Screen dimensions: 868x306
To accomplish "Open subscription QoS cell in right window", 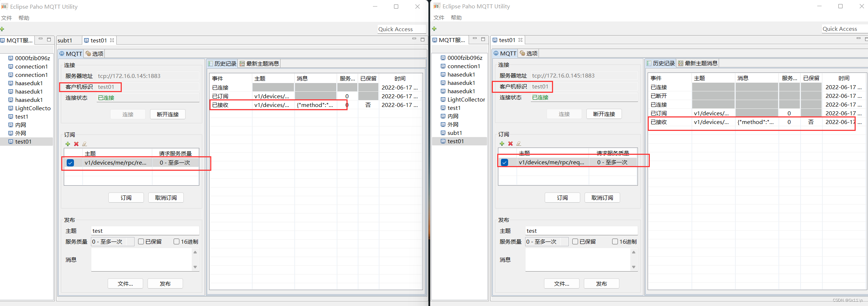I will pos(612,162).
